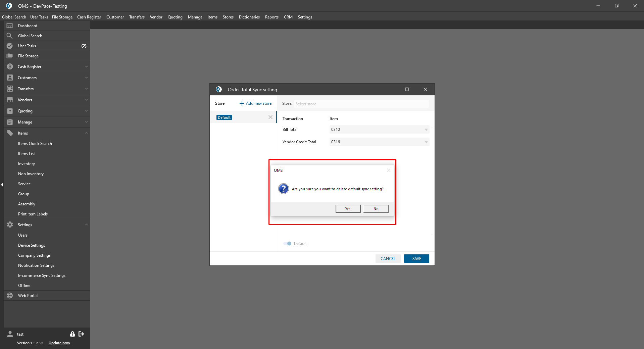
Task: Click the Order Total Sync setting window logo
Action: (219, 89)
